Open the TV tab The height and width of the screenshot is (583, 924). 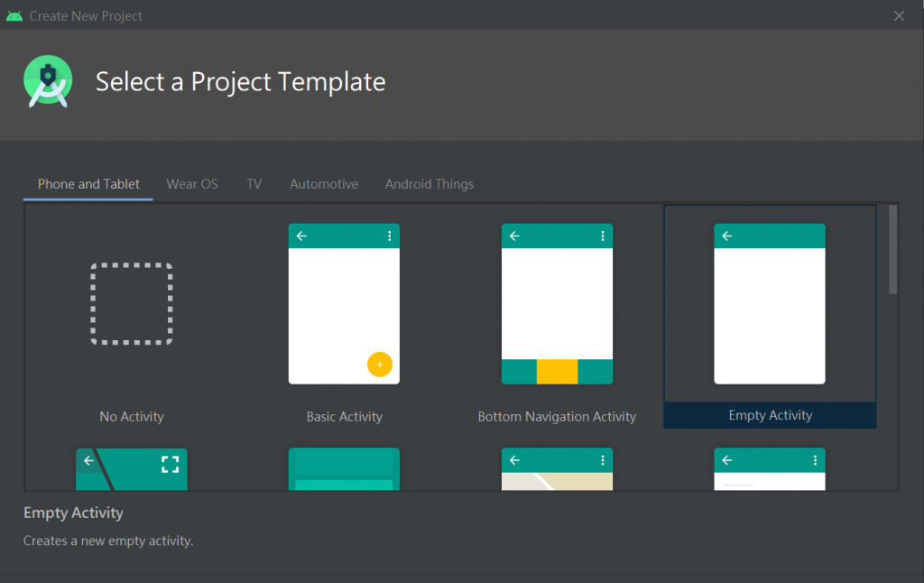[x=254, y=184]
